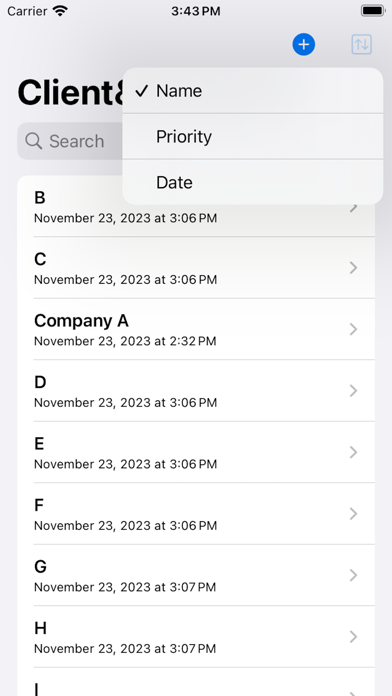Screen dimensions: 392x696
Task: Sort the list by Date
Action: pos(253,182)
